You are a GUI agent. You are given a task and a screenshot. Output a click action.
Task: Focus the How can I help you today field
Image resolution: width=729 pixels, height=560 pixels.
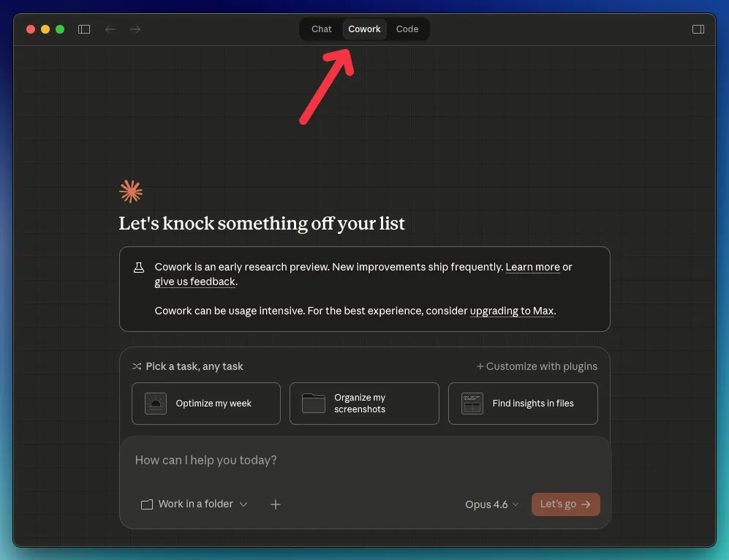tap(365, 460)
